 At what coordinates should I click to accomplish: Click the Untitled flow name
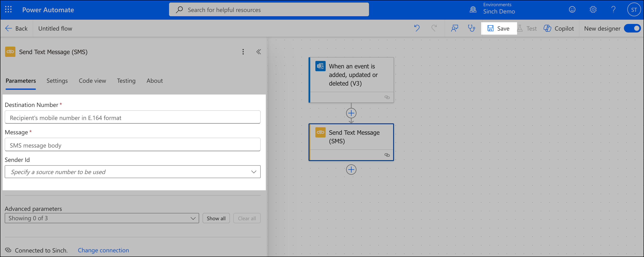coord(55,28)
